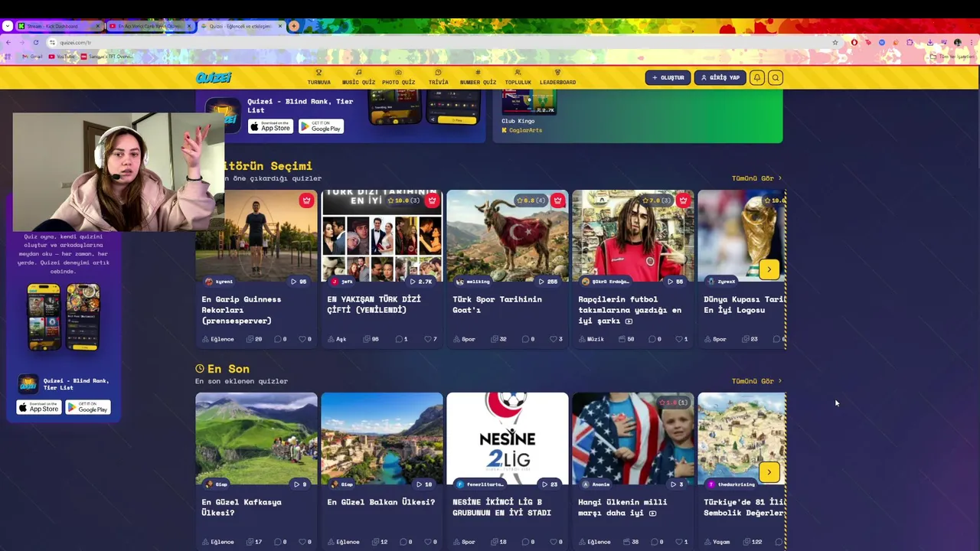Viewport: 980px width, 551px height.
Task: Open the Club Kingo card
Action: tap(529, 112)
